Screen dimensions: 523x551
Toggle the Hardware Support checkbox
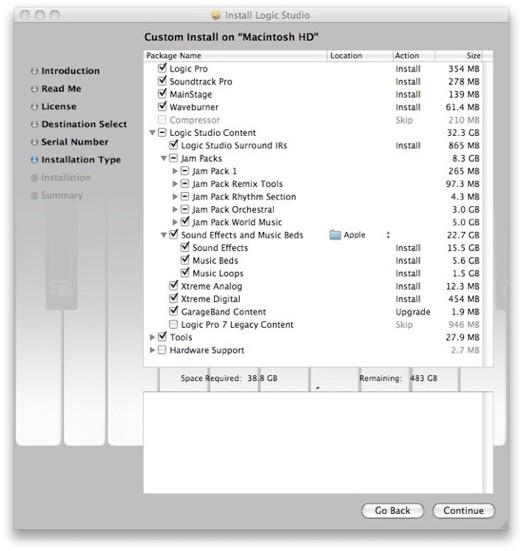pos(162,350)
